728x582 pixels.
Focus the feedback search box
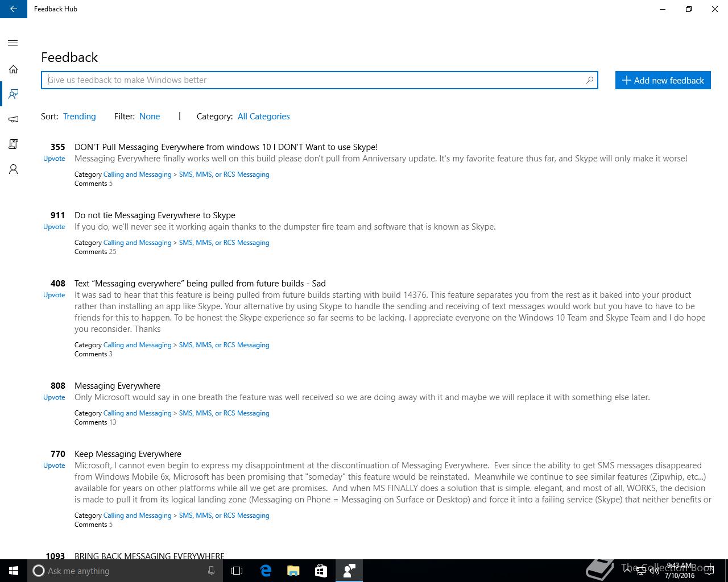[x=319, y=80]
